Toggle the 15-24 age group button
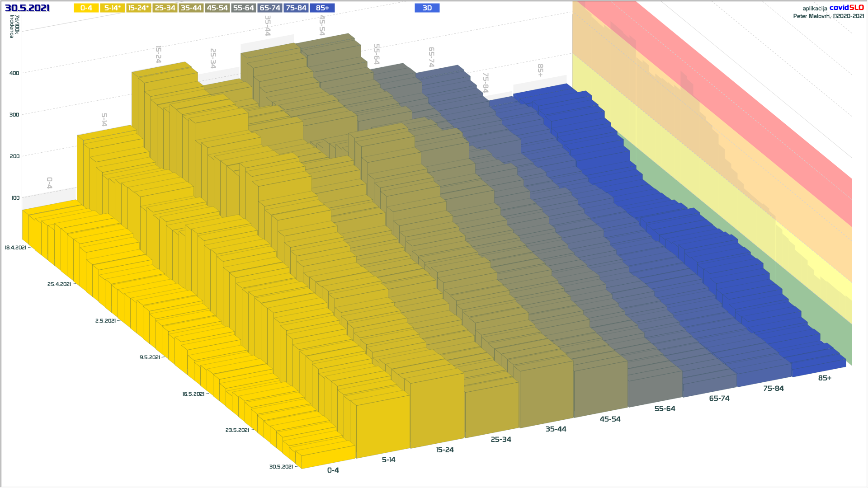This screenshot has width=868, height=488. click(138, 8)
